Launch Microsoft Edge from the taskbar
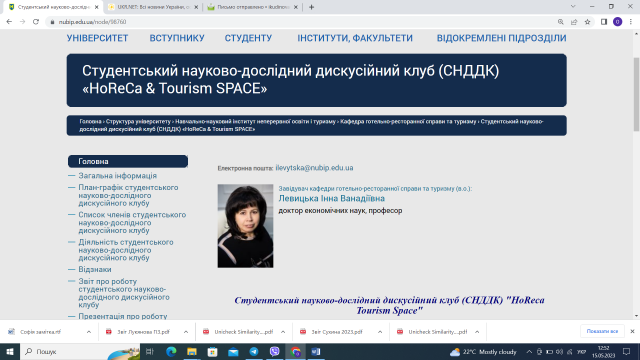Image resolution: width=640 pixels, height=360 pixels. tap(171, 351)
